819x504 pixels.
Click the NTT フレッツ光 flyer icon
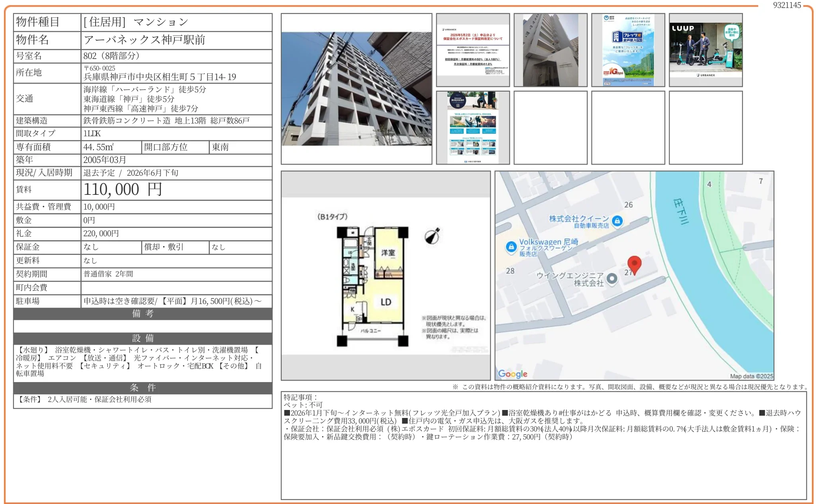click(x=628, y=49)
